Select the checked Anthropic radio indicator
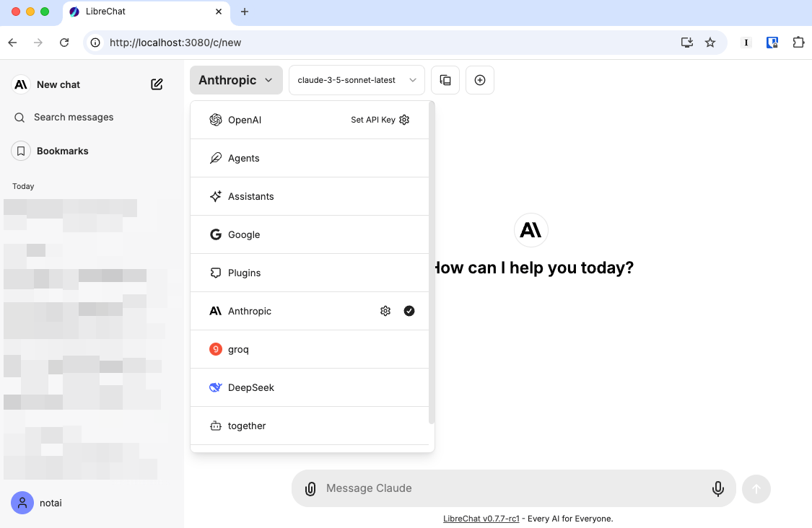This screenshot has height=528, width=812. pos(409,311)
